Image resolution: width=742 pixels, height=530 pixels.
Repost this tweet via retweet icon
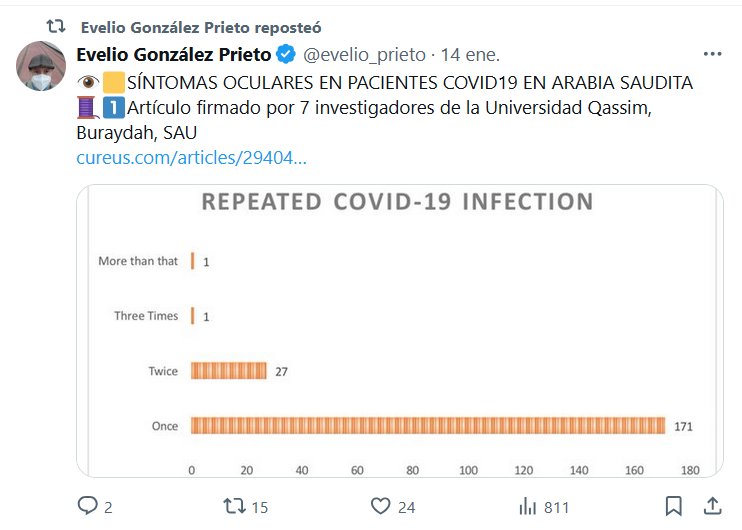(x=233, y=506)
